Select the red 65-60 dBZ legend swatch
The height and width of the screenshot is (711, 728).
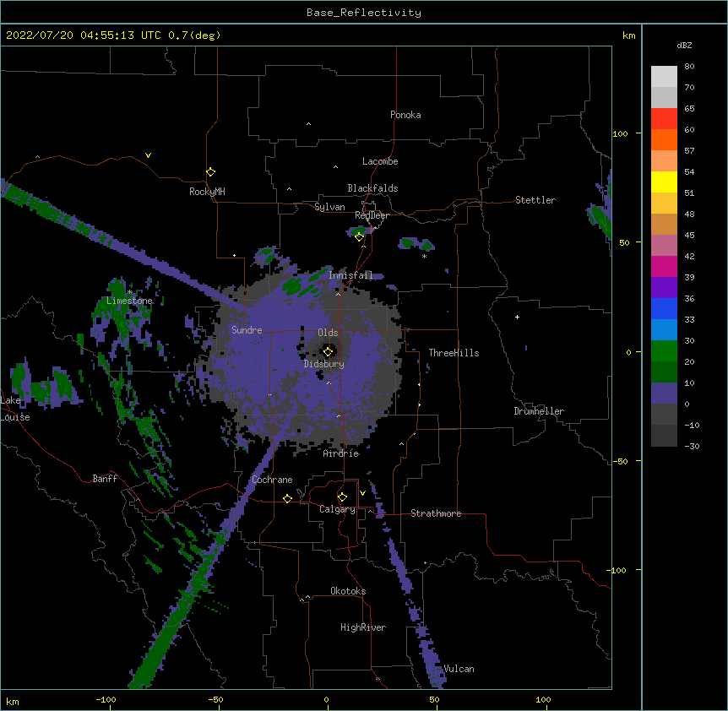664,118
